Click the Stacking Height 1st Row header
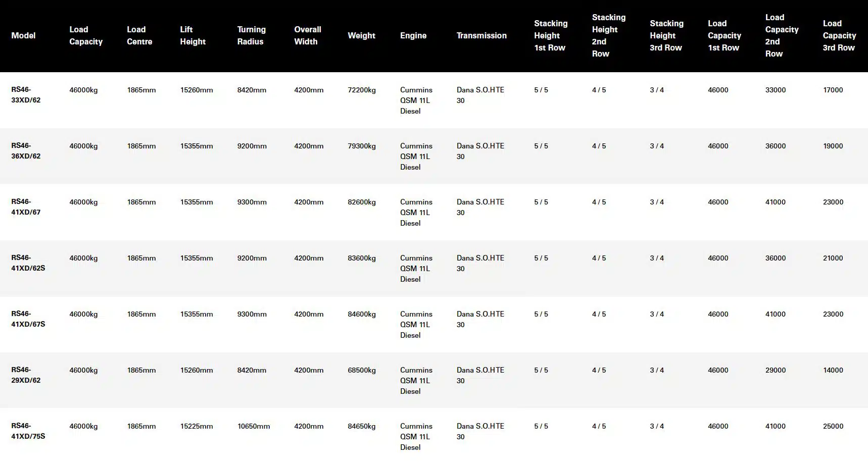 point(551,35)
